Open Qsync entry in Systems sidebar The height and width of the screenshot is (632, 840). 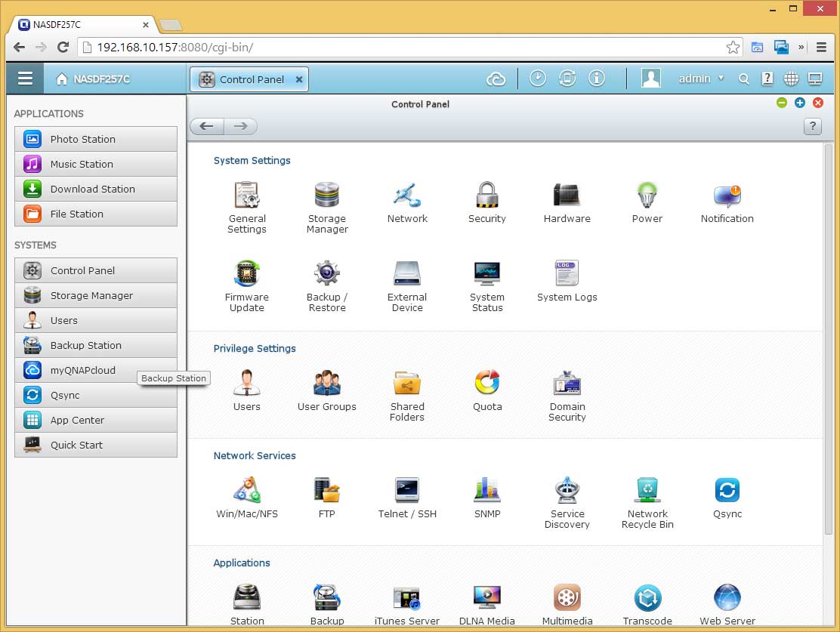click(96, 395)
